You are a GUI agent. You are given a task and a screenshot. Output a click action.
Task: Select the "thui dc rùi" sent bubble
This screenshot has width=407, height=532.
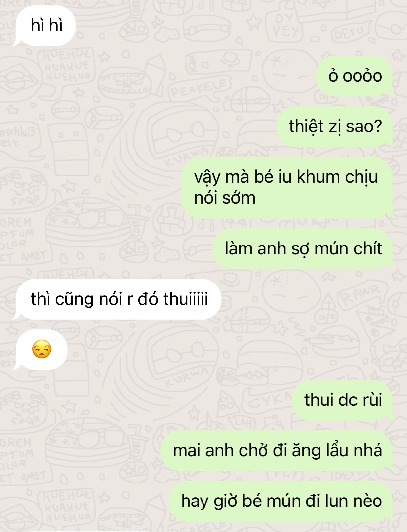pyautogui.click(x=343, y=400)
